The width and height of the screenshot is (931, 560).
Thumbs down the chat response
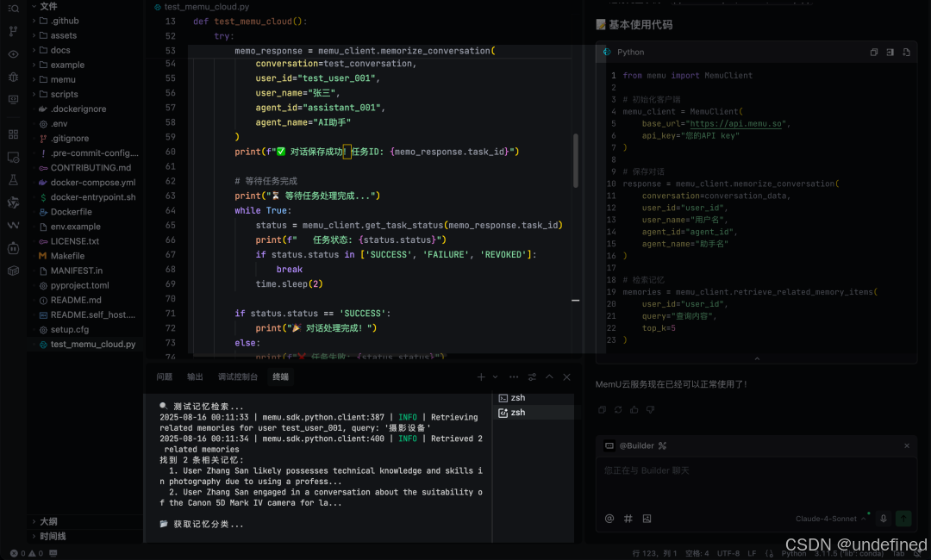[650, 409]
